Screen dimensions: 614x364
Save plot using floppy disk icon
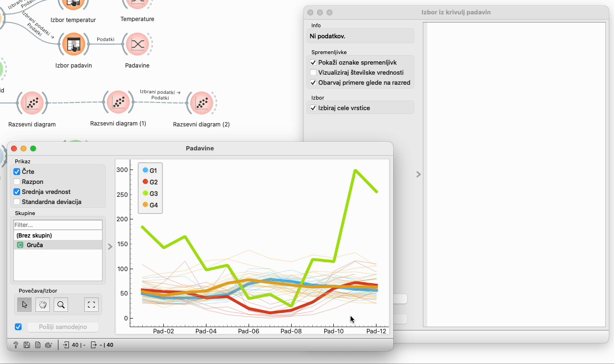pos(26,345)
